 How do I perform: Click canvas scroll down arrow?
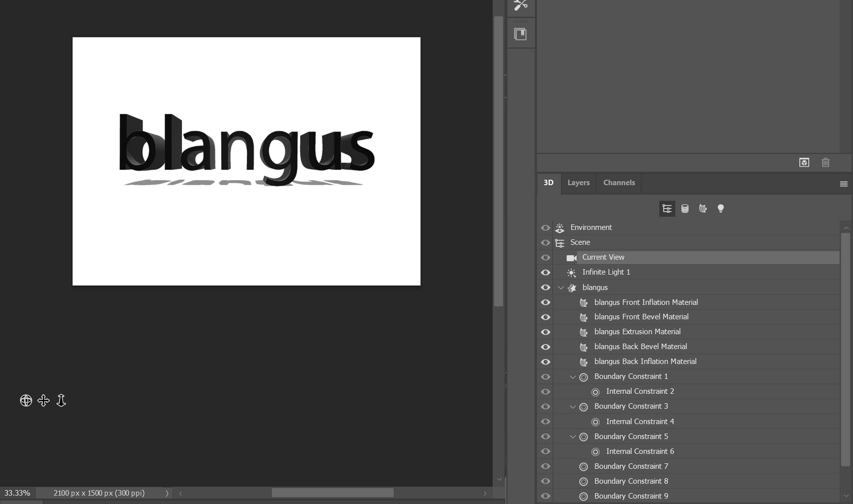(499, 480)
